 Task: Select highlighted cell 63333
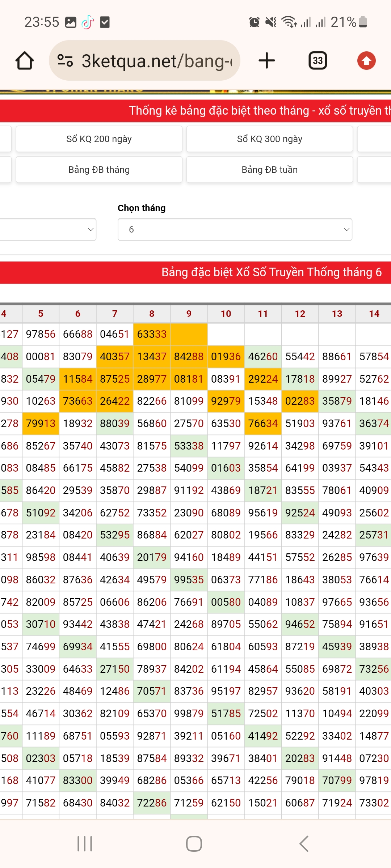point(152,334)
